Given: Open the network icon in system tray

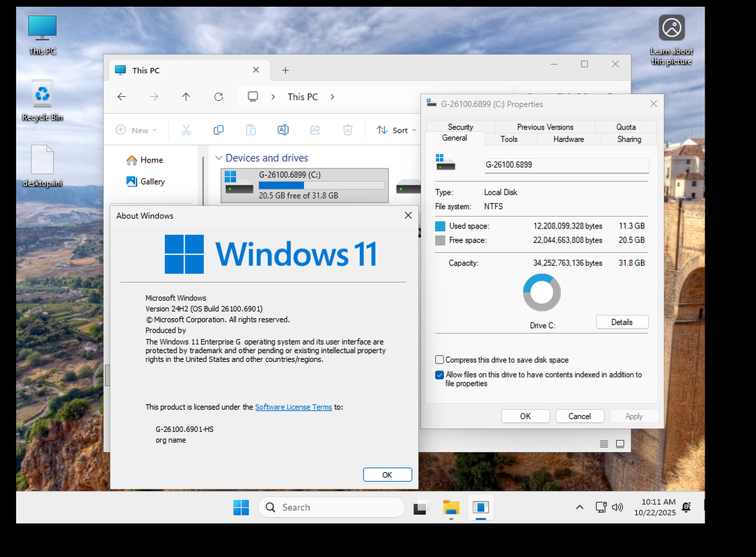Looking at the screenshot, I should [x=601, y=507].
